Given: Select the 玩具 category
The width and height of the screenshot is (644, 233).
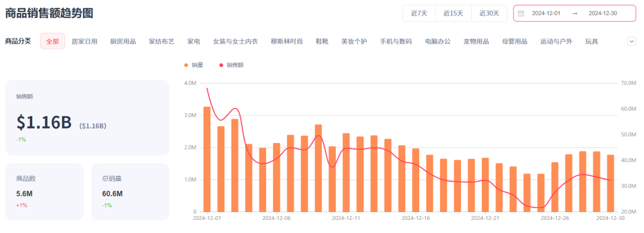Looking at the screenshot, I should [x=592, y=41].
